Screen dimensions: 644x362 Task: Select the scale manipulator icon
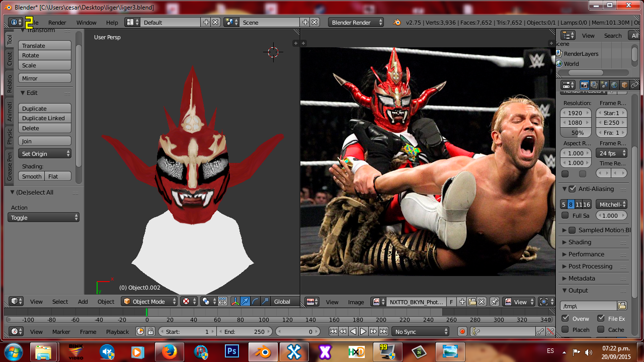click(x=265, y=302)
